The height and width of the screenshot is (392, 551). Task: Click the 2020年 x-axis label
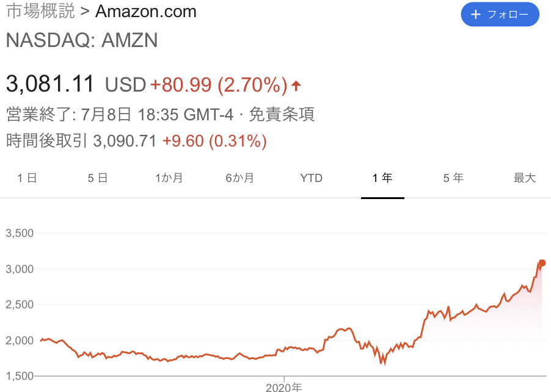pos(284,387)
